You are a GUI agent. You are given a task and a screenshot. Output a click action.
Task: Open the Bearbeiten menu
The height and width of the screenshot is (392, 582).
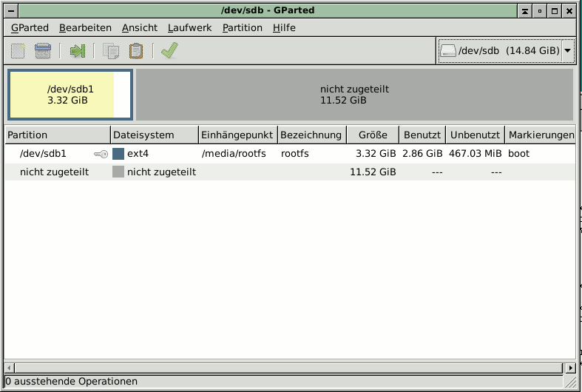[85, 27]
